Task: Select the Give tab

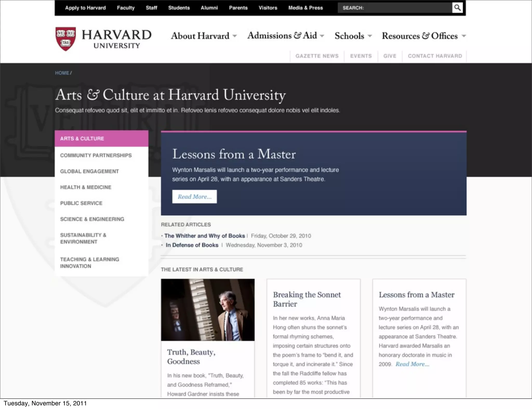Action: pyautogui.click(x=390, y=56)
